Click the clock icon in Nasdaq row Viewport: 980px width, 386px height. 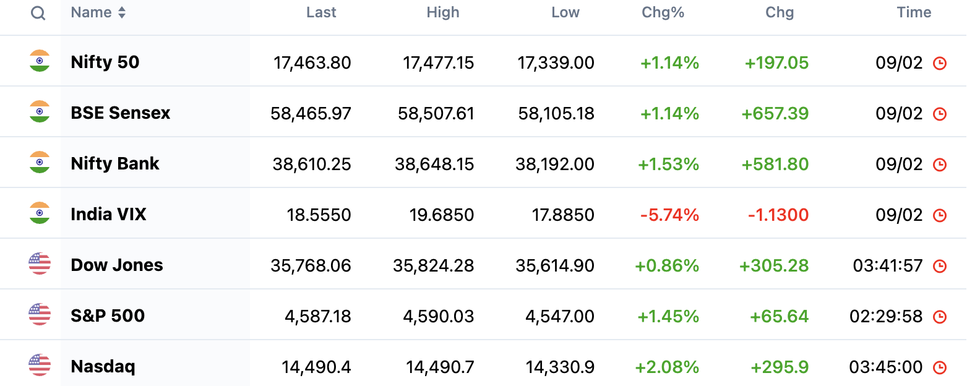(x=940, y=367)
